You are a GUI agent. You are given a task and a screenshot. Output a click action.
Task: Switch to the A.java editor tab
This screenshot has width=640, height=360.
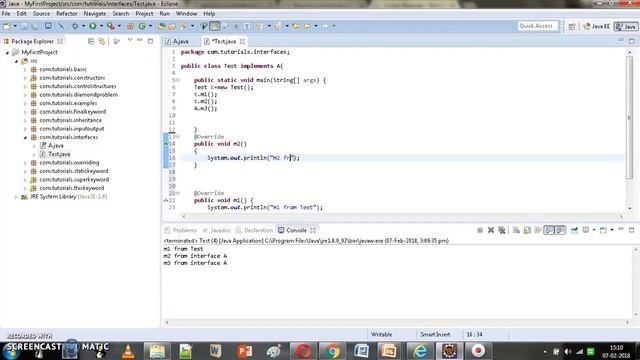point(177,41)
